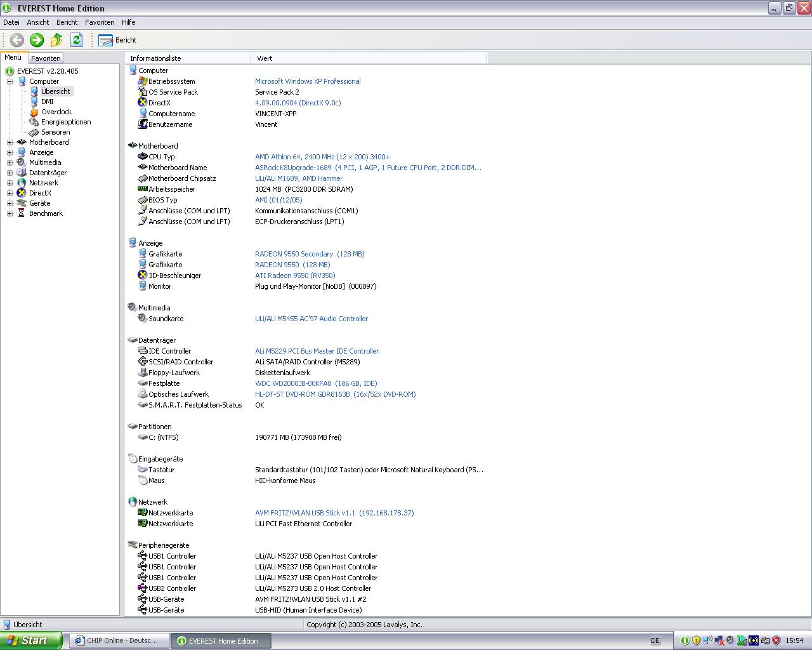Open the Datei menu
The width and height of the screenshot is (812, 650).
click(11, 22)
